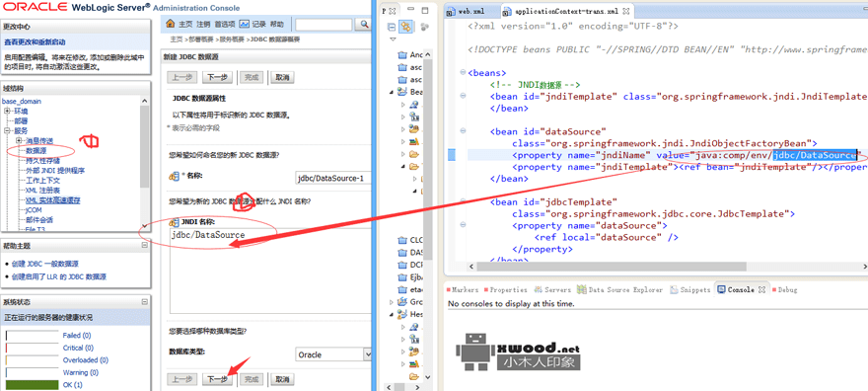868x391 pixels.
Task: Click top 取消 (Cancel) button
Action: tap(282, 77)
